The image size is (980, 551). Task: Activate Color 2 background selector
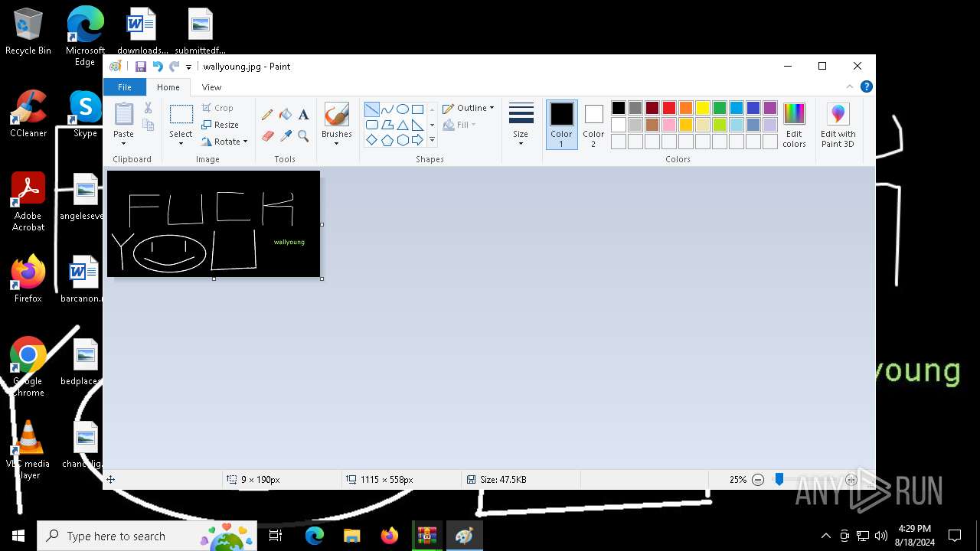point(593,125)
